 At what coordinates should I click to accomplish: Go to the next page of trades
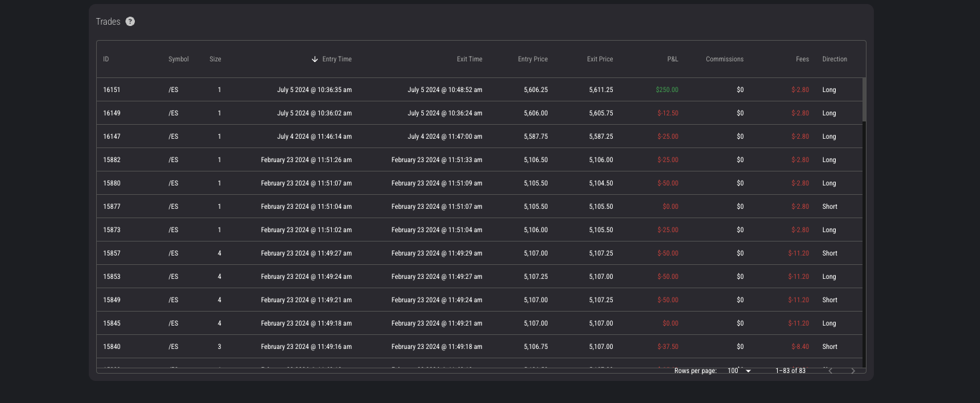(x=852, y=371)
